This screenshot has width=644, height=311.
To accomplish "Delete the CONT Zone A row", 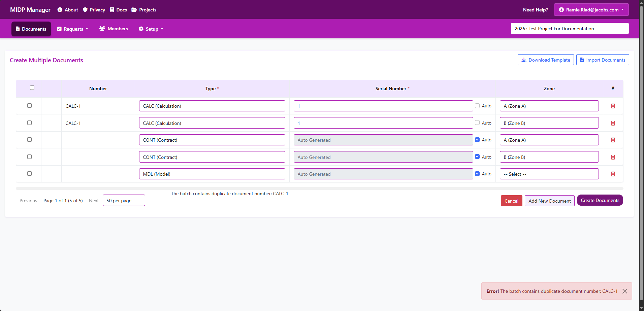I will point(613,140).
